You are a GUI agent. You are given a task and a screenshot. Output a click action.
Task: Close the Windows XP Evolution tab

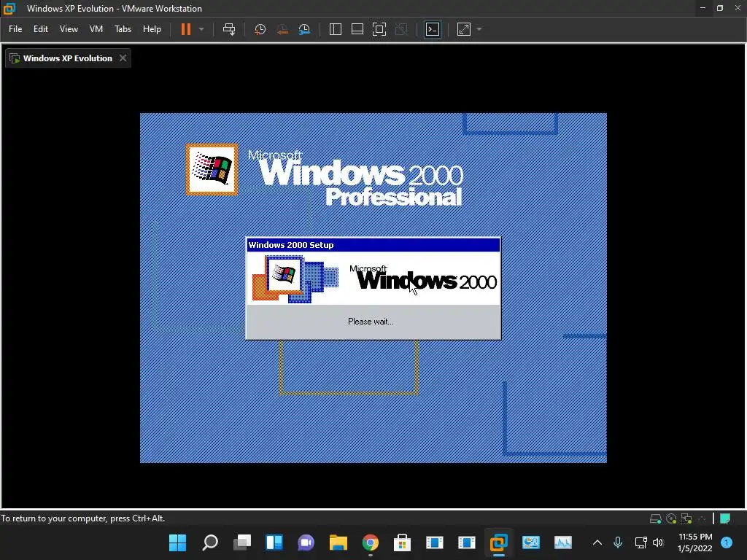(x=123, y=58)
